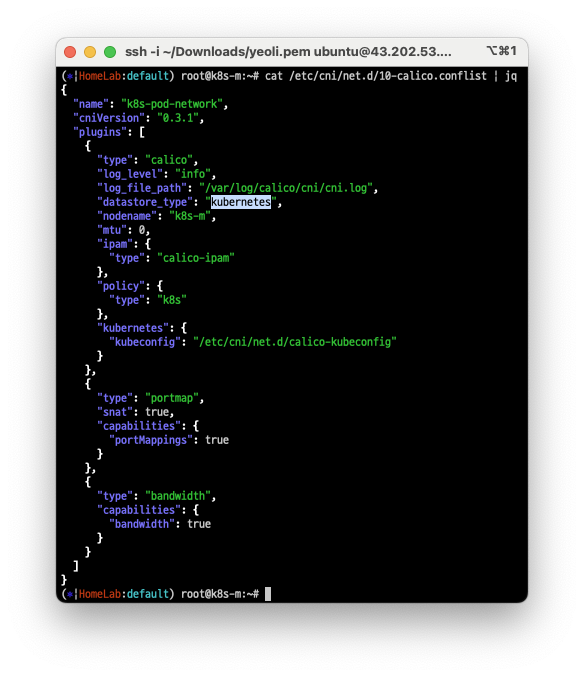Click the "bandwidth" capability key
584x677 pixels.
point(142,524)
